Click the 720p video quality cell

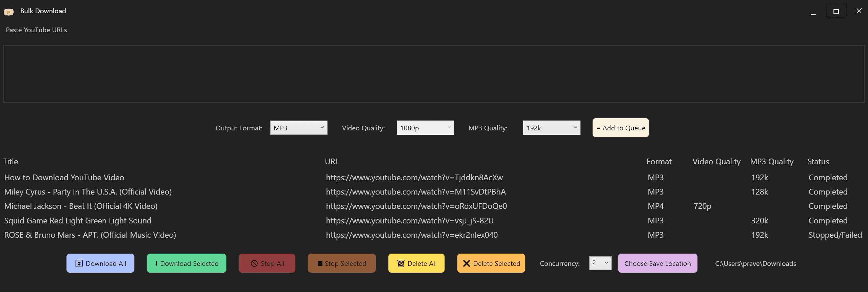(x=703, y=206)
